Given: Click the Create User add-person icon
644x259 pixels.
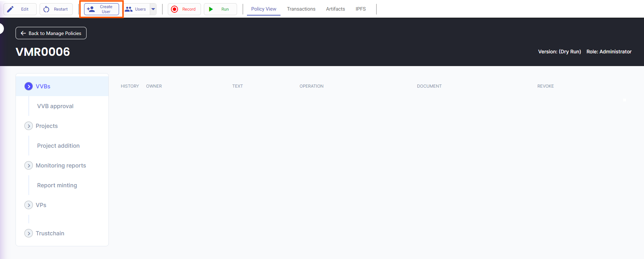Looking at the screenshot, I should [x=91, y=9].
